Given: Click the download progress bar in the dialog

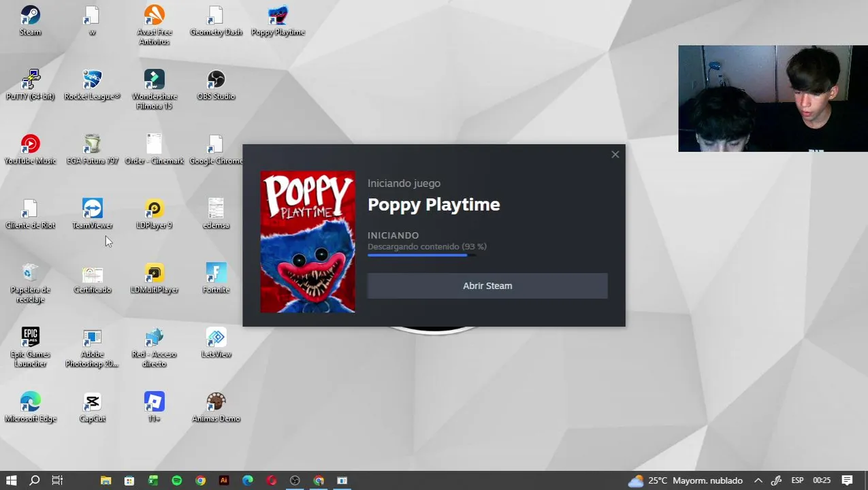Looking at the screenshot, I should pos(421,255).
